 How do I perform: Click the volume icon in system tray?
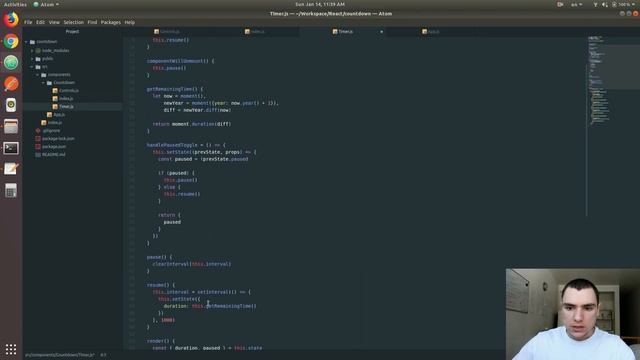(604, 4)
